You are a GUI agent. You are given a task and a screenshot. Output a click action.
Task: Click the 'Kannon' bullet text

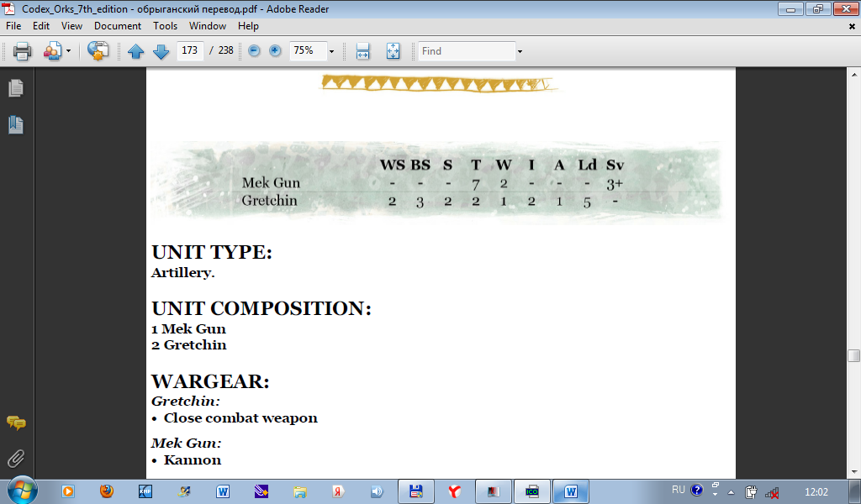(193, 460)
